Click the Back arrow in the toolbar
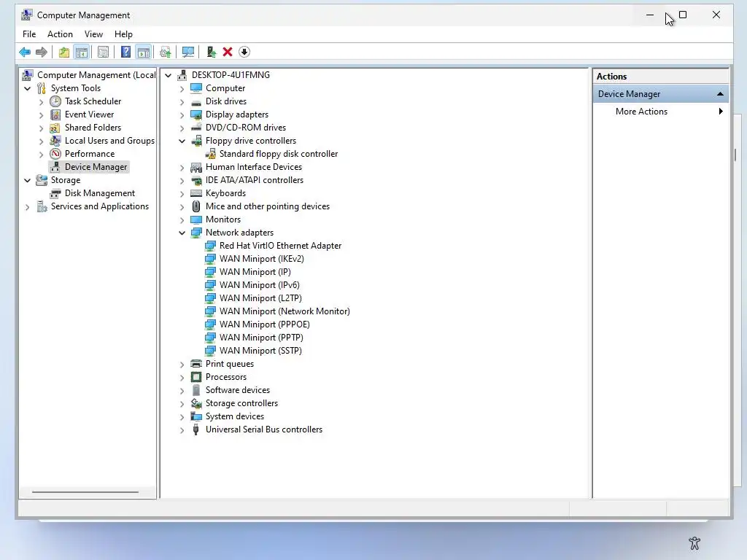 [x=25, y=52]
